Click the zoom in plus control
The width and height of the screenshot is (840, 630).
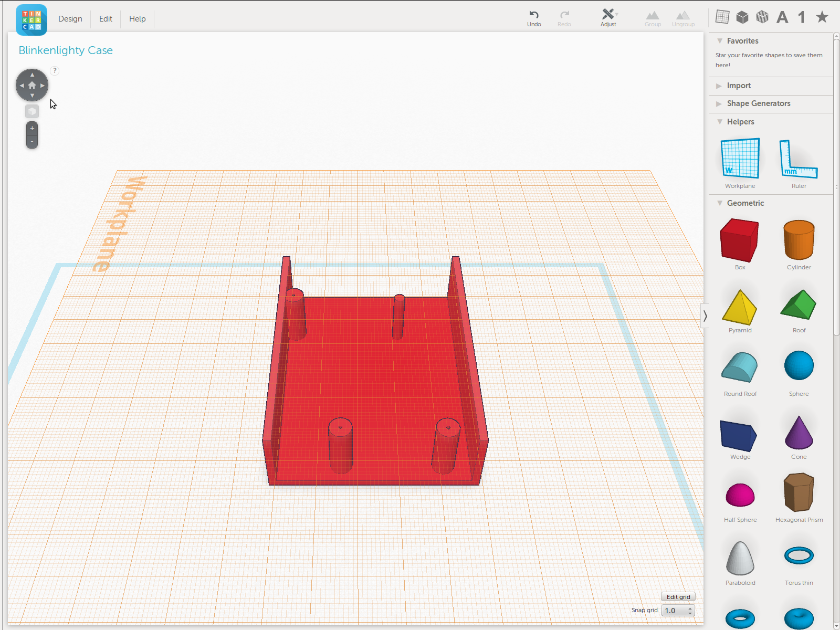point(32,129)
